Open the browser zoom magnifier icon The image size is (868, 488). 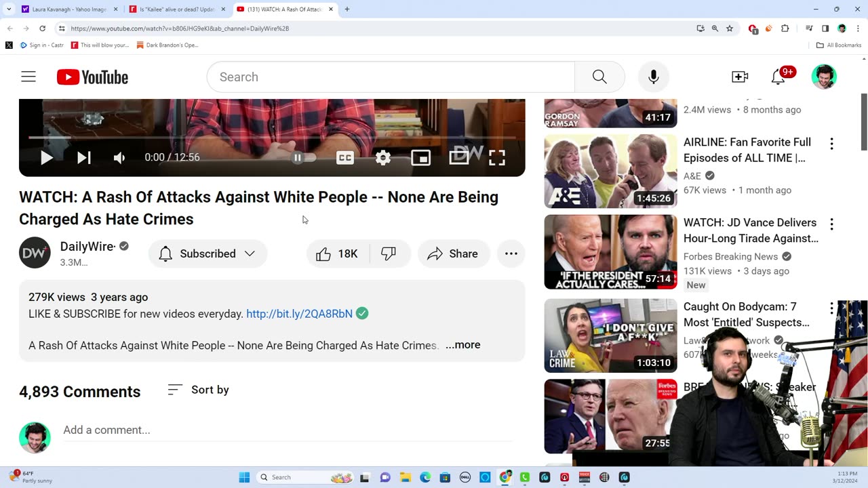pyautogui.click(x=715, y=28)
